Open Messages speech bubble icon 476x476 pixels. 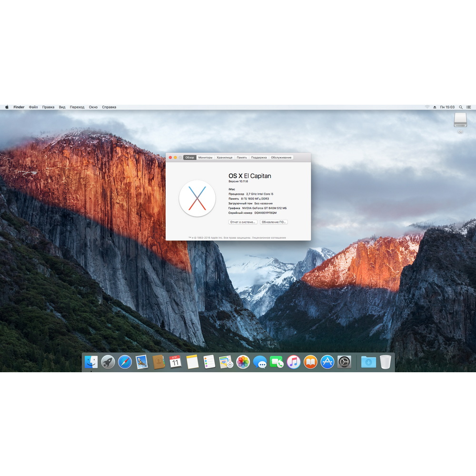pyautogui.click(x=260, y=362)
